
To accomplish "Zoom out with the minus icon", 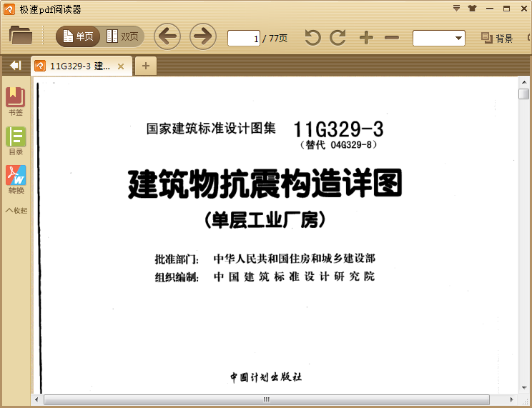I will point(392,37).
